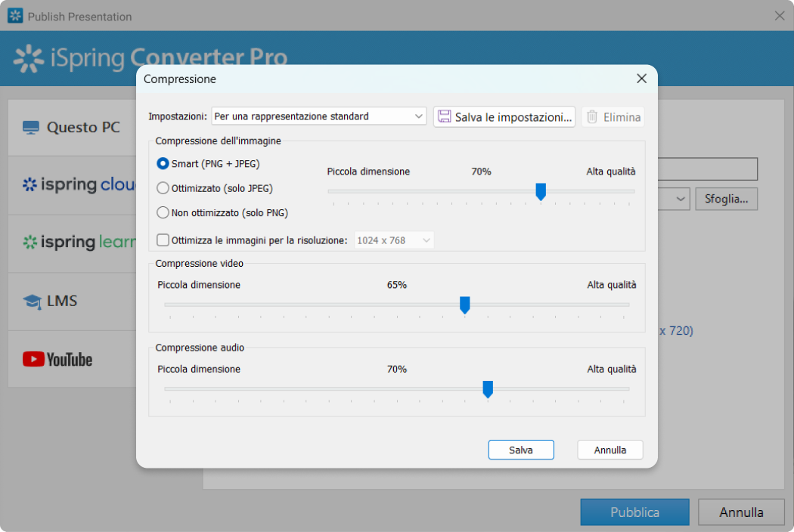The image size is (794, 532).
Task: Select the YouTube publishing tab
Action: 72,360
